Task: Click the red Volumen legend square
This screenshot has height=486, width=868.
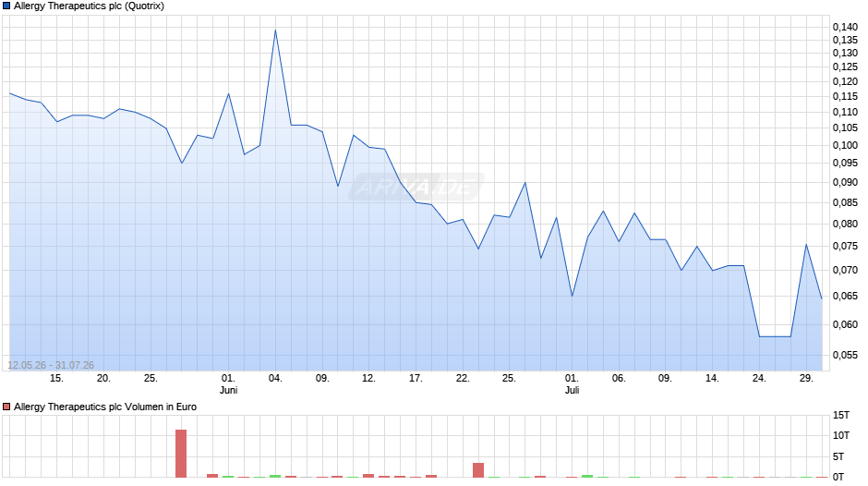Action: [x=6, y=407]
